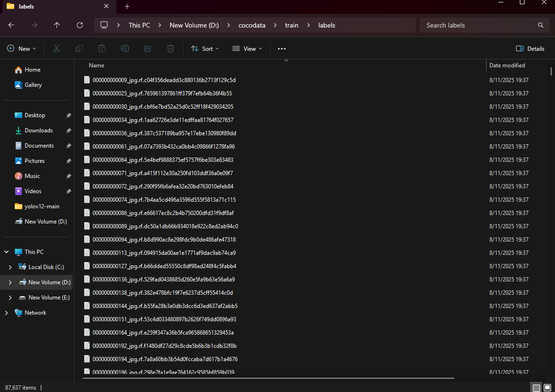Navigate to cocodata breadcrumb
This screenshot has height=392, width=555.
coord(252,25)
